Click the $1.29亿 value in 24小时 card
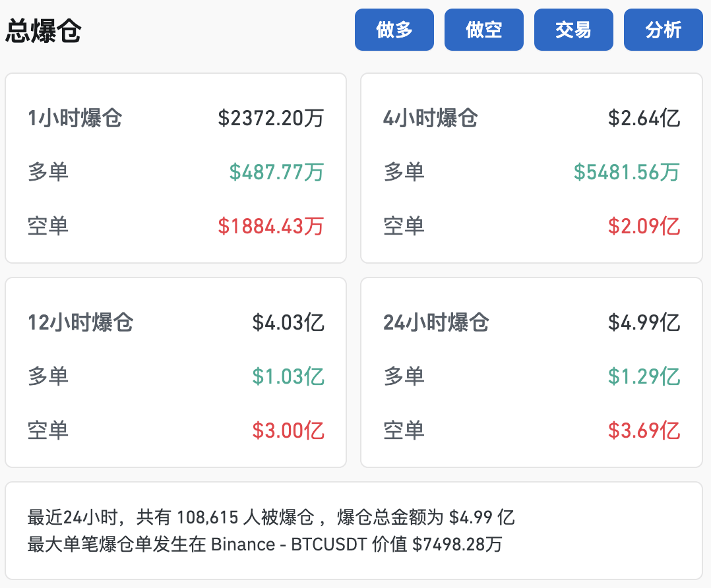The image size is (711, 588). coord(644,376)
